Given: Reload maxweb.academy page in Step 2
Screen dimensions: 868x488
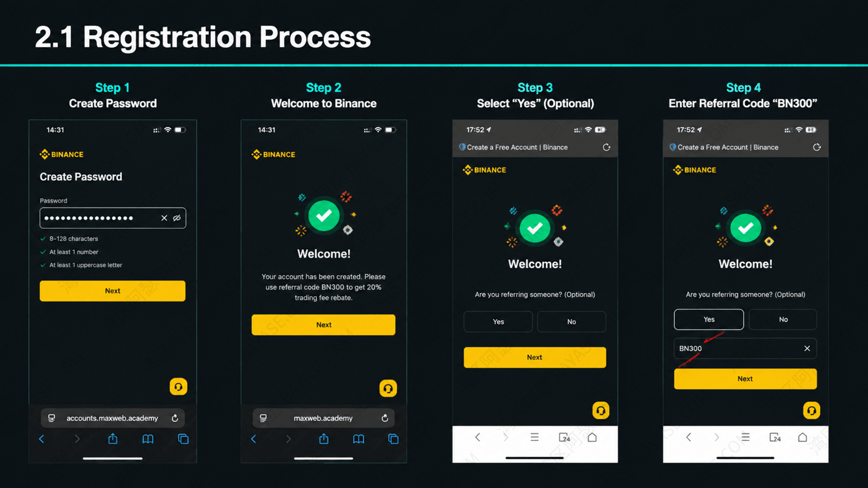Looking at the screenshot, I should coord(385,418).
